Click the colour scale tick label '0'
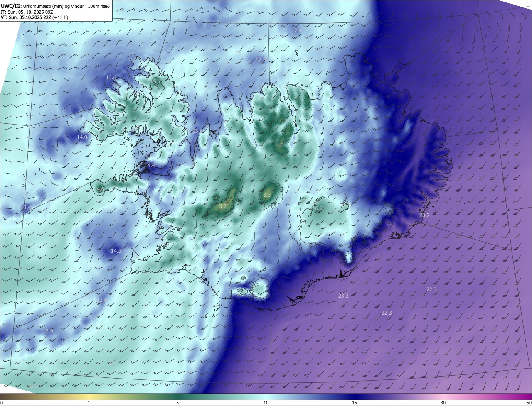The height and width of the screenshot is (406, 532). 1,403
